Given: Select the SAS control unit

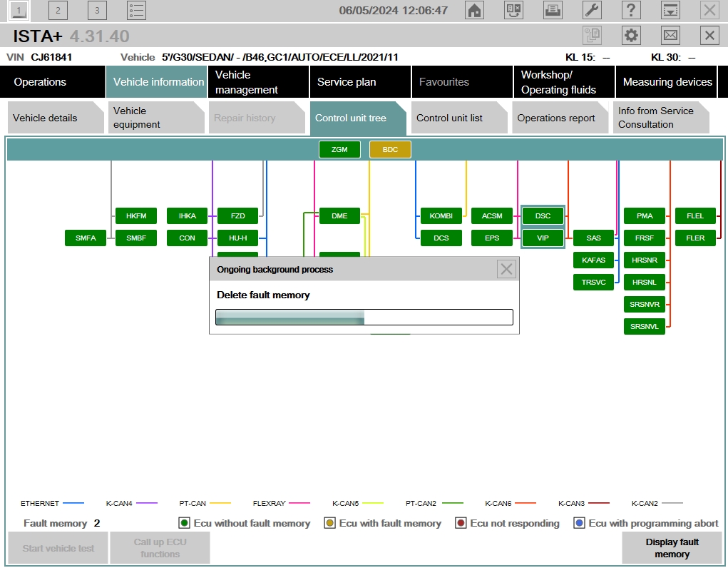Looking at the screenshot, I should tap(593, 238).
